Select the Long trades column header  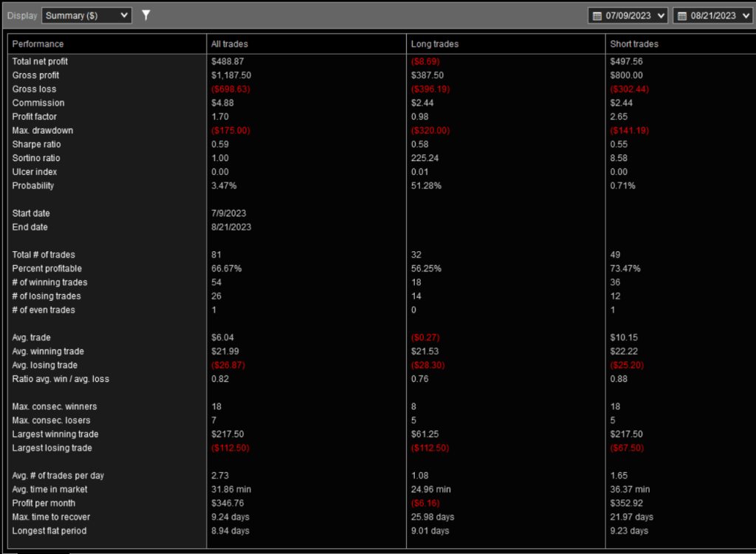click(434, 44)
